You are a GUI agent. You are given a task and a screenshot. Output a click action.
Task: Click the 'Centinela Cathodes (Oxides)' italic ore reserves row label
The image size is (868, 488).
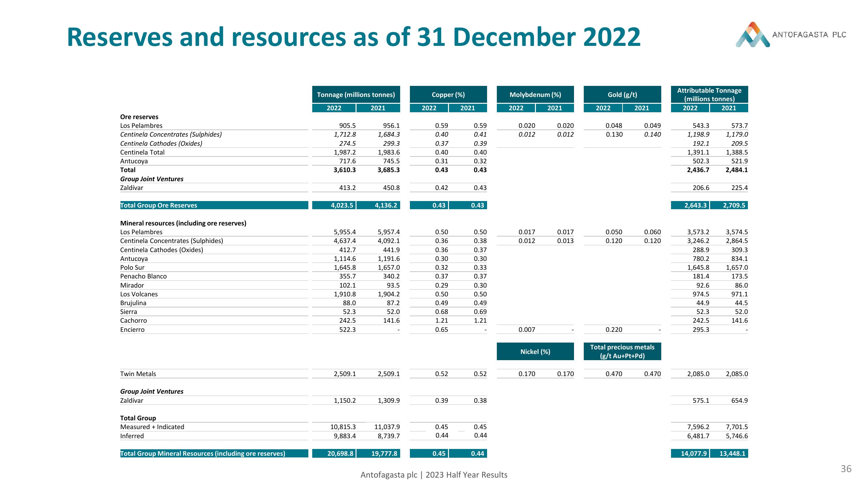point(161,143)
